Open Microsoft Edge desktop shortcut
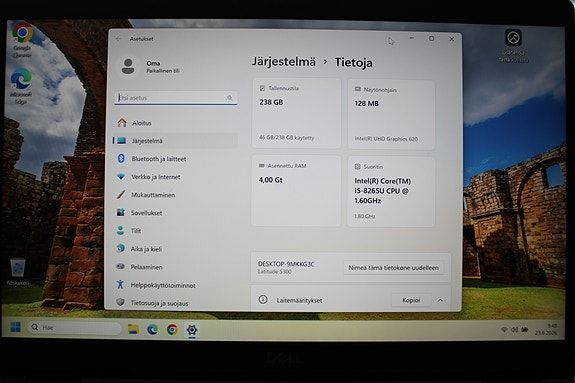Viewport: 575px width, 383px height. pyautogui.click(x=21, y=86)
